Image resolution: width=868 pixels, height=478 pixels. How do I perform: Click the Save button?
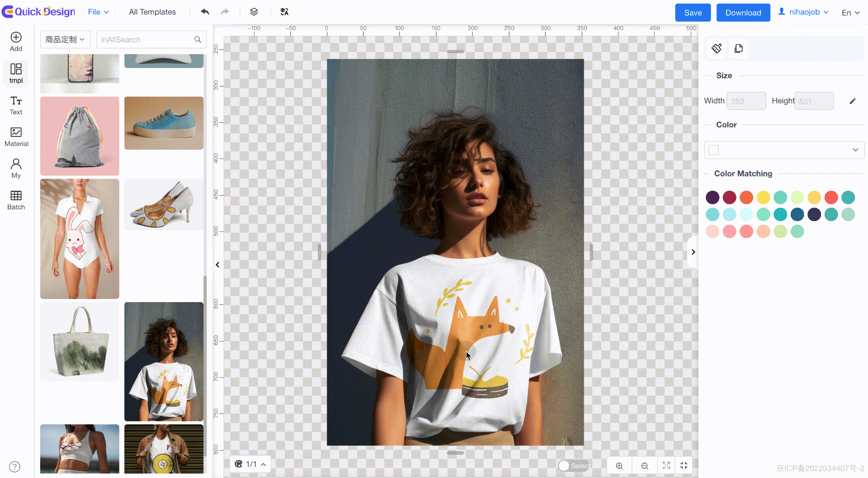(x=693, y=13)
